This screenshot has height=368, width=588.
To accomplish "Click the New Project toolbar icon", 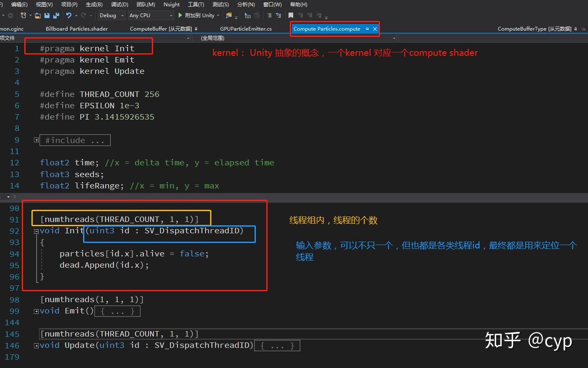I will click(x=23, y=16).
